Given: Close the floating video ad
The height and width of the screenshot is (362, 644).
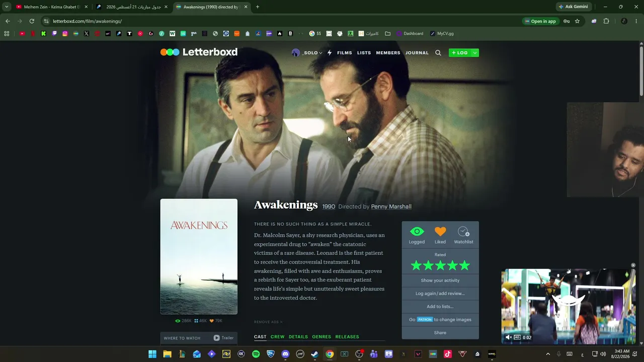Looking at the screenshot, I should pyautogui.click(x=633, y=265).
